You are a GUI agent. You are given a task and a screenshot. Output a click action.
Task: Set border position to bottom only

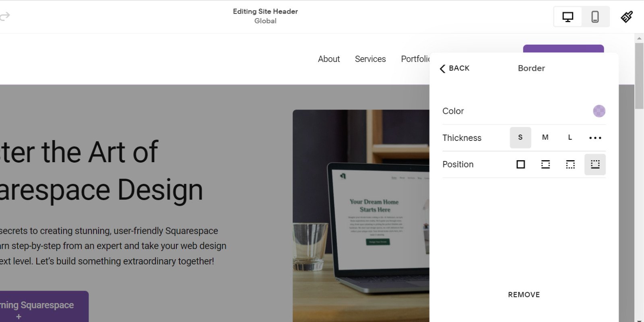pos(595,164)
